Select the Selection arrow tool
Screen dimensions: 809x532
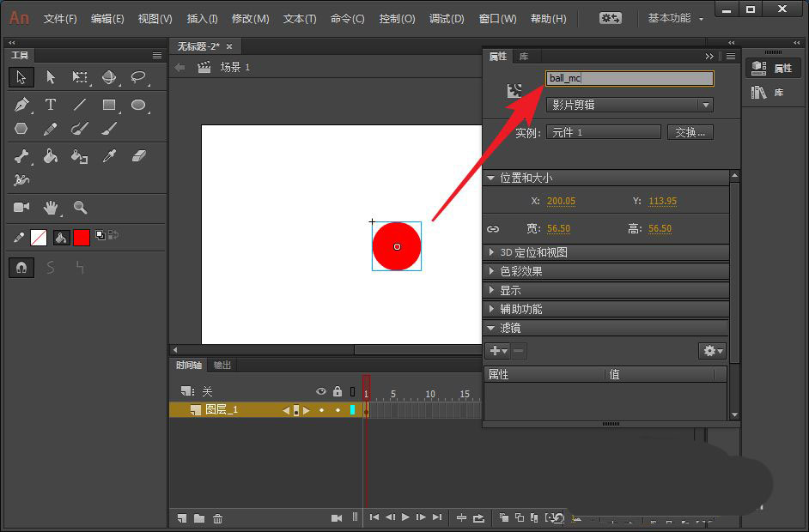click(x=21, y=77)
